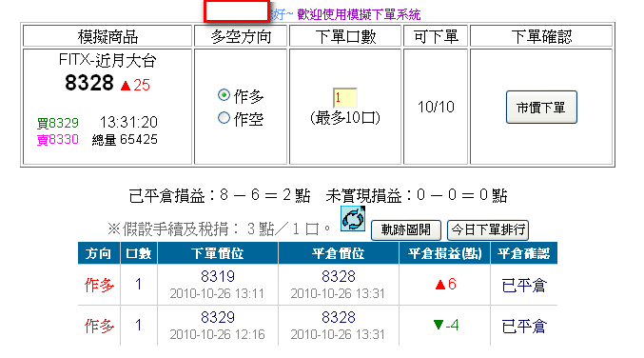This screenshot has width=644, height=358.
Task: Click the 10/10 available orders value
Action: (x=436, y=107)
